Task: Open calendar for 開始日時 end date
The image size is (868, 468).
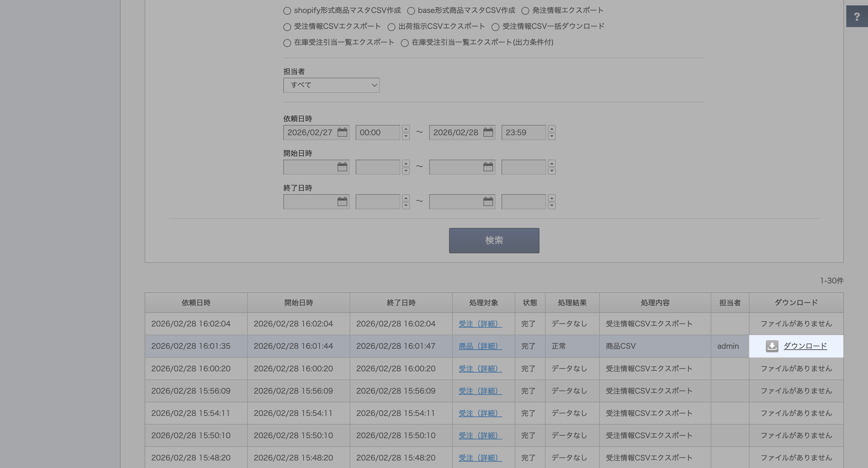Action: 488,167
